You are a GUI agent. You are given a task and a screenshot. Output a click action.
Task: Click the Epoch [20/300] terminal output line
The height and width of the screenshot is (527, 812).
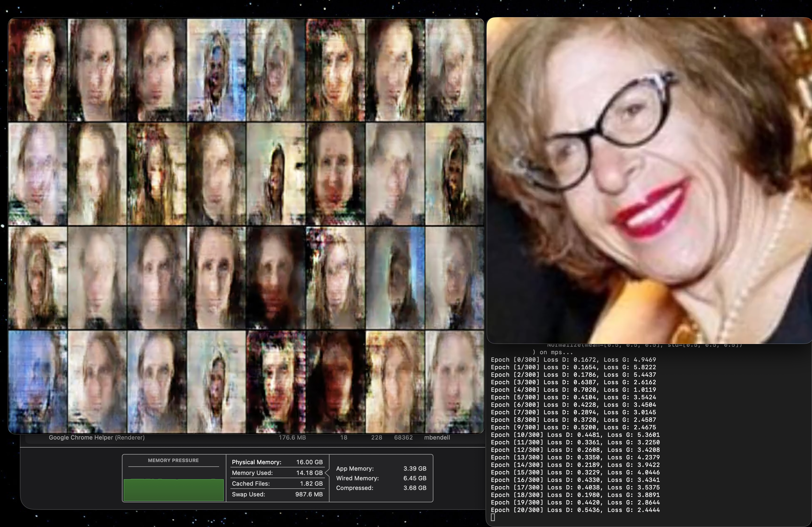coord(575,510)
